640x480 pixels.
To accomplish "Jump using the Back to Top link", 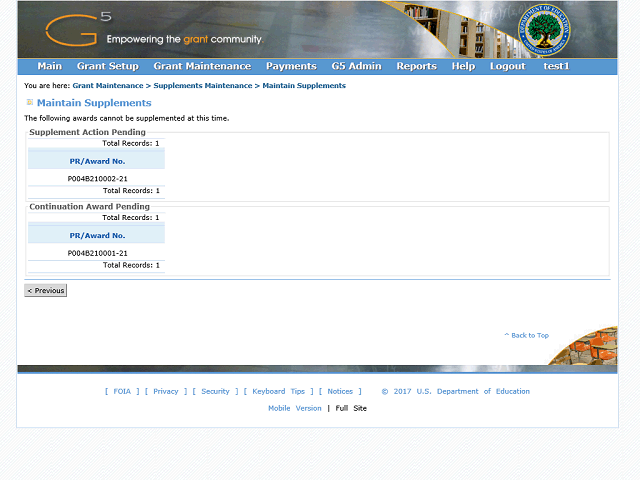I will (x=527, y=336).
